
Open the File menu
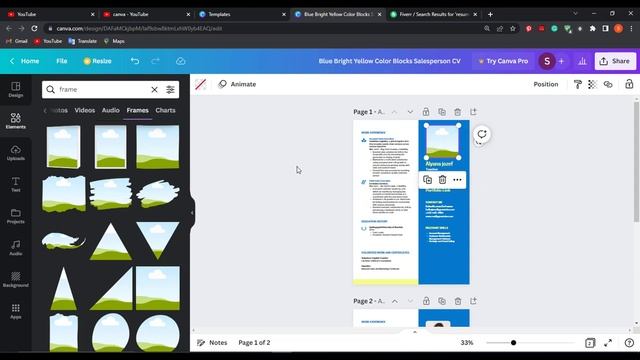62,61
